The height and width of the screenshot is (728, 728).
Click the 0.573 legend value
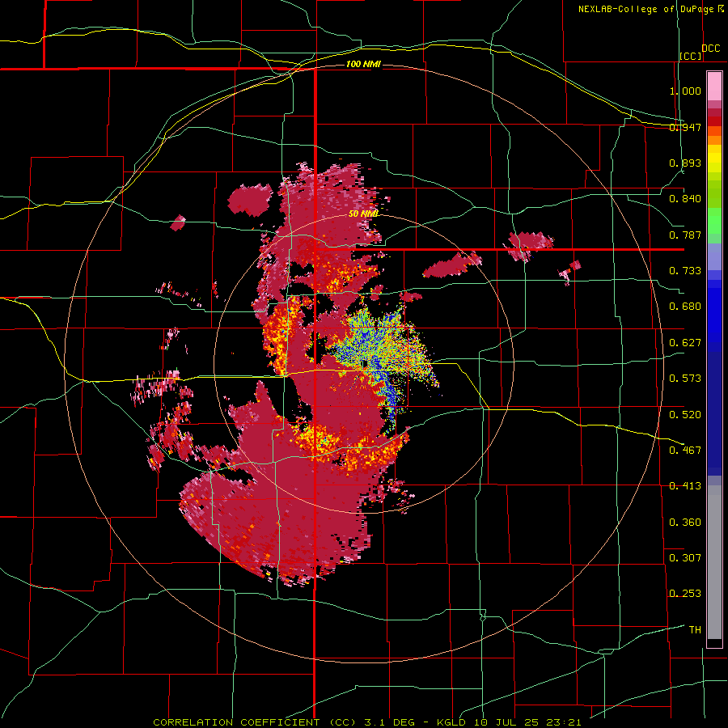pyautogui.click(x=685, y=379)
